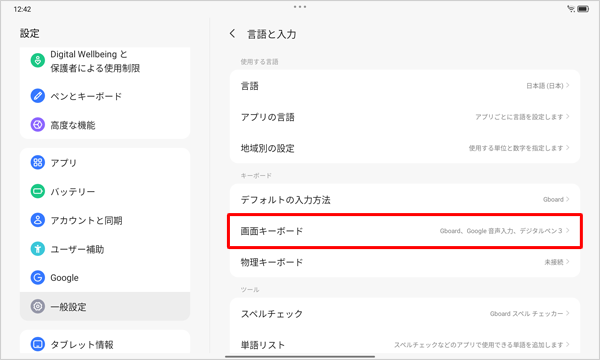Viewport: 600px width, 360px height.
Task: Open ユーザー補助 settings
Action: [105, 249]
